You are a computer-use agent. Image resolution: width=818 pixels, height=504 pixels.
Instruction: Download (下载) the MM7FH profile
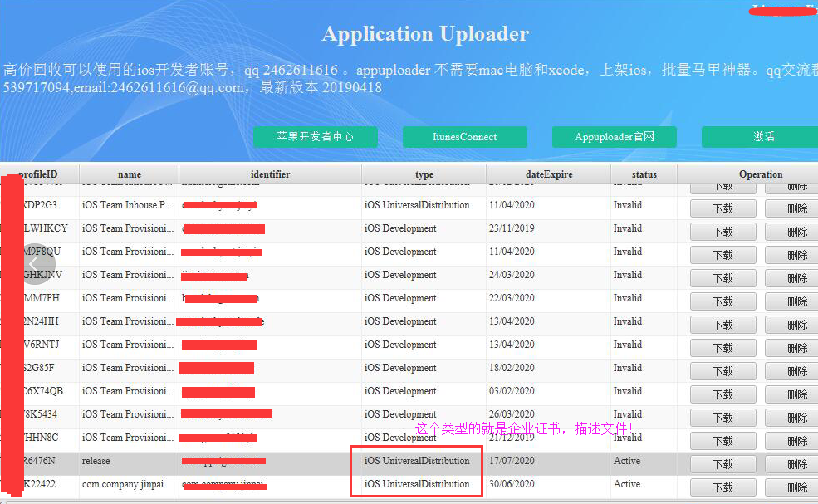723,301
